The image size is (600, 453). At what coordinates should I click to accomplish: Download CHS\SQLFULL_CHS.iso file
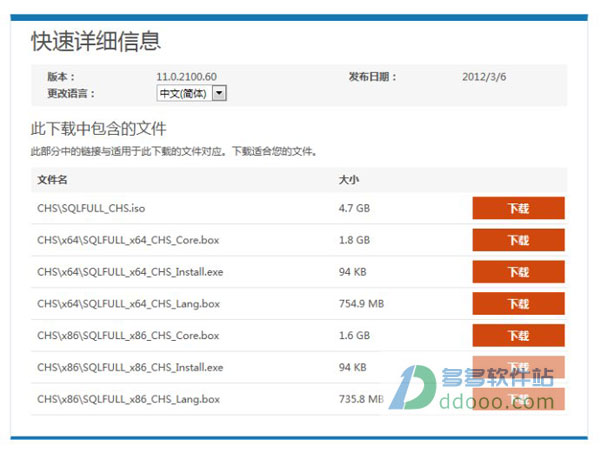point(518,208)
